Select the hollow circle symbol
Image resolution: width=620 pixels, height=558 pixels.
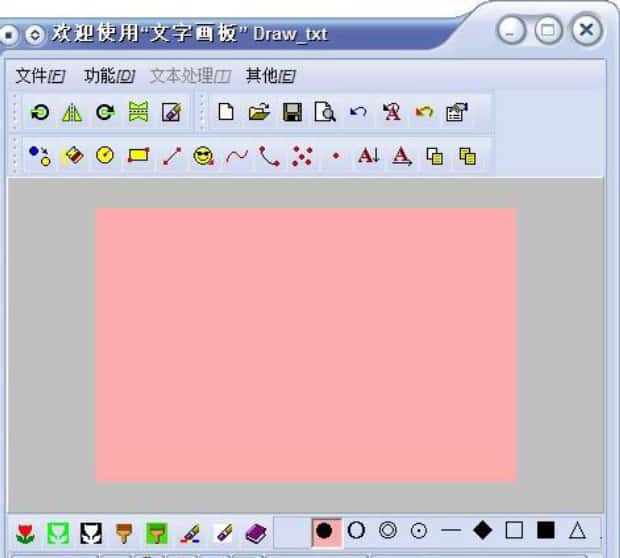click(x=356, y=531)
